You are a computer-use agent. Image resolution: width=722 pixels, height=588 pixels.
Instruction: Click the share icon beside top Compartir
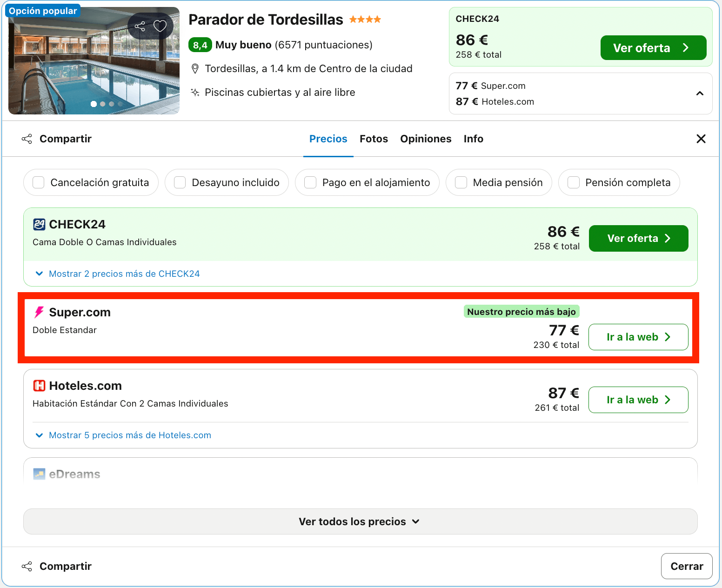pyautogui.click(x=27, y=139)
